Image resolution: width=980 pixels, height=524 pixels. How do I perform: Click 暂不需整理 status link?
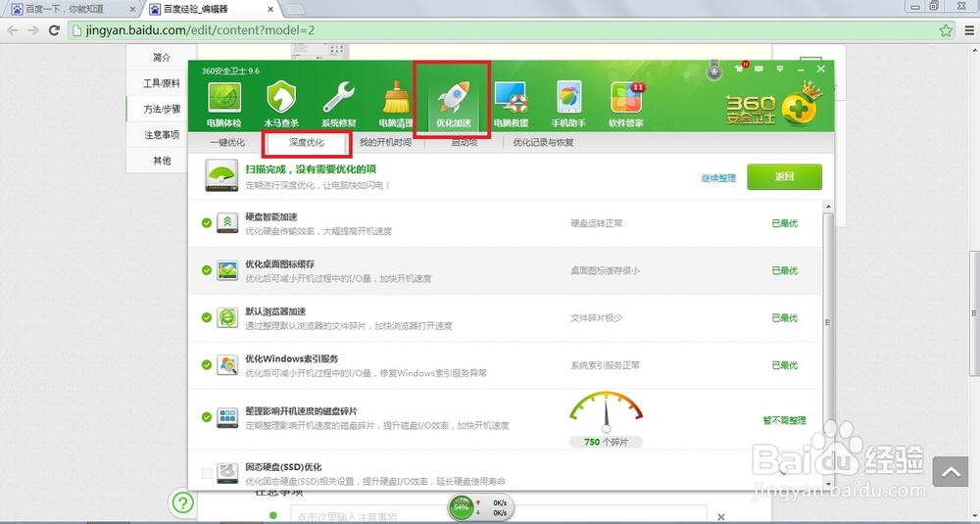(784, 420)
